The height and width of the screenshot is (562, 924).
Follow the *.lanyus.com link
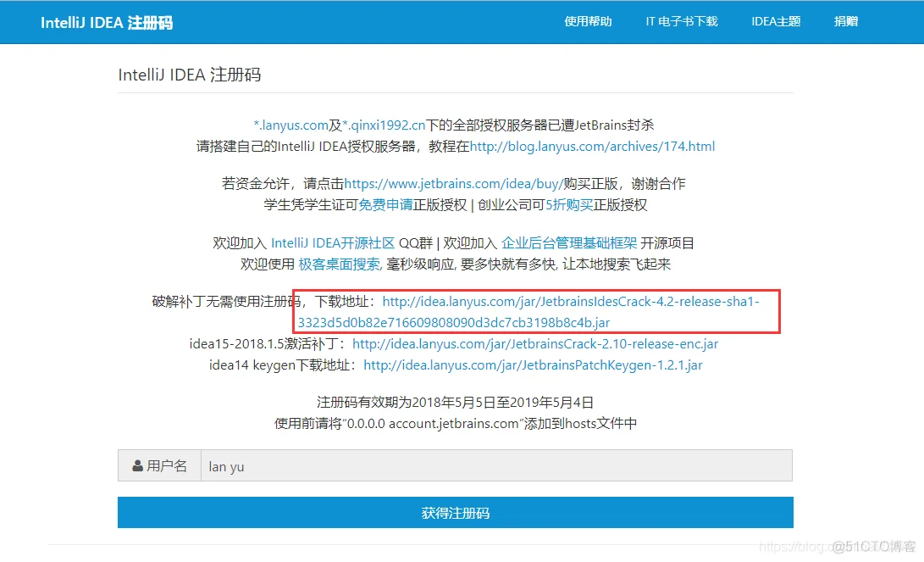pos(290,125)
